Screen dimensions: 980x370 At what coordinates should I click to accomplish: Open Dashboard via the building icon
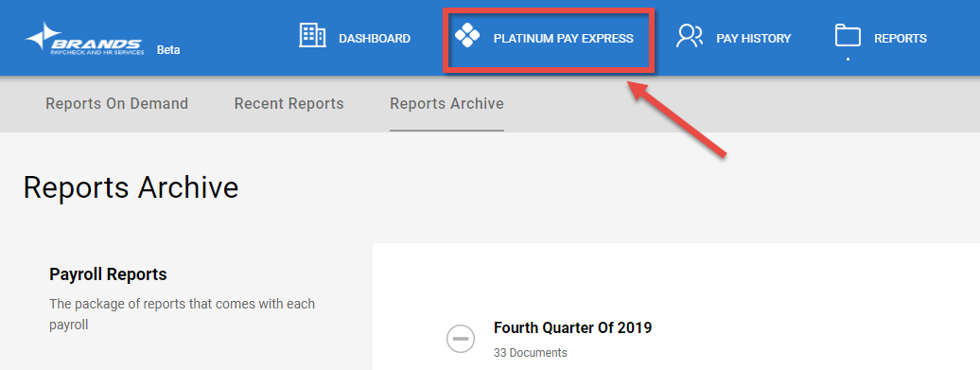coord(312,36)
